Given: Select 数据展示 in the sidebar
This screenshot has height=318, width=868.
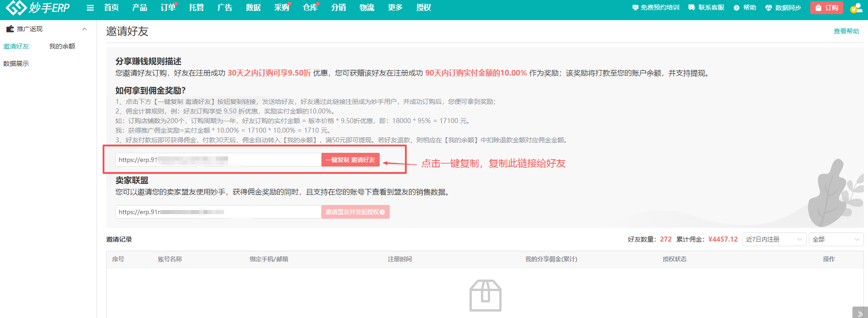Looking at the screenshot, I should tap(16, 64).
